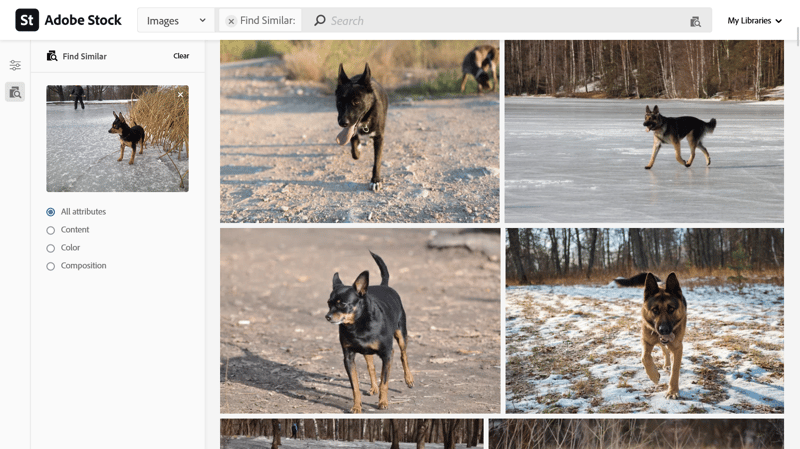Image resolution: width=800 pixels, height=449 pixels.
Task: Click the magnifying glass search icon
Action: (x=320, y=20)
